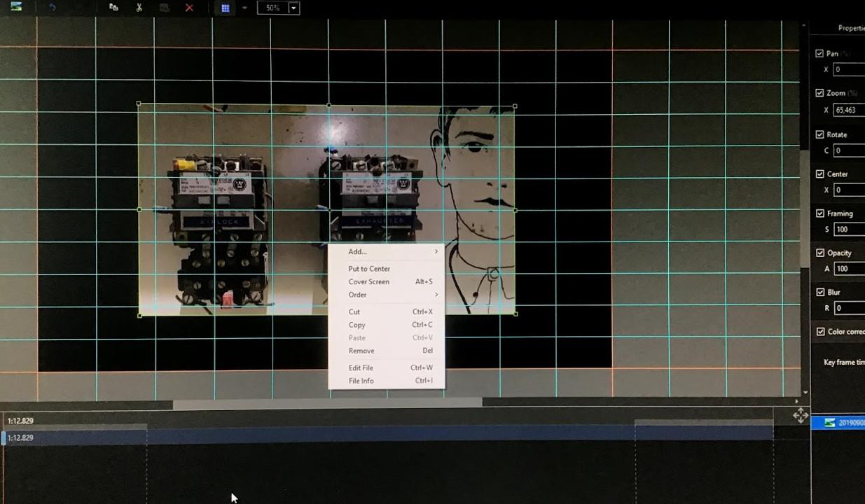Click the add image icon in toolbar
Screen dimensions: 865x504
tap(15, 7)
